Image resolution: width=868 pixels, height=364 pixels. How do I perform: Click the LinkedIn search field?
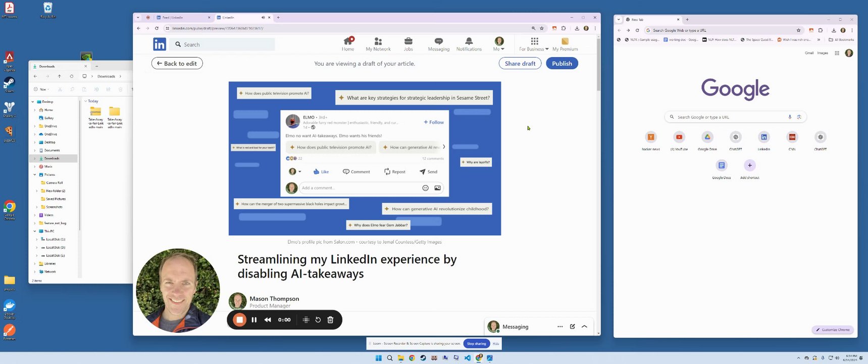(x=223, y=44)
